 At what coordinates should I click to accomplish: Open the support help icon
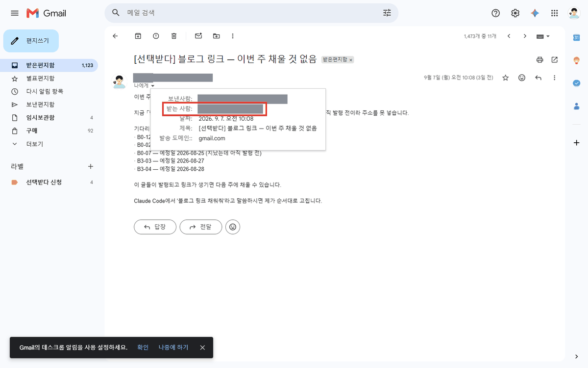click(495, 13)
